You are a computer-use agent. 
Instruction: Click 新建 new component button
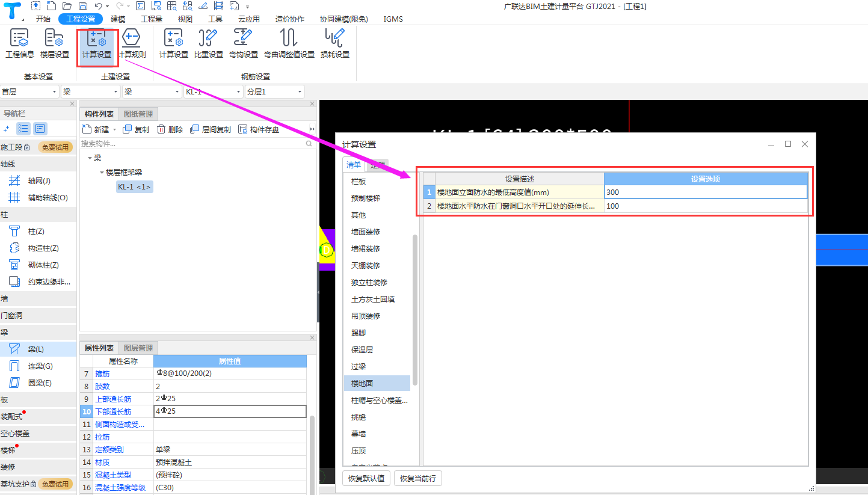click(x=96, y=129)
